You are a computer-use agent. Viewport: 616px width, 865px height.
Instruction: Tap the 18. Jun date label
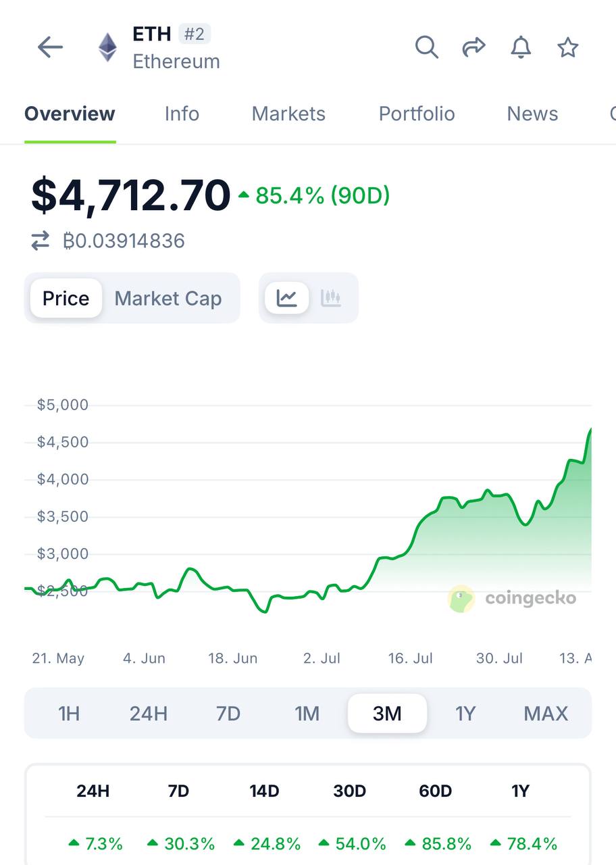click(232, 658)
